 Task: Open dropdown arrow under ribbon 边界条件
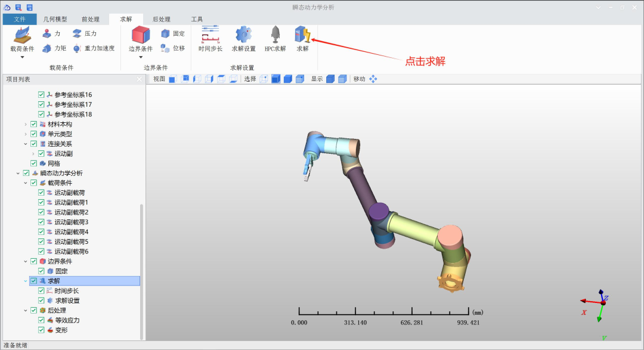[141, 57]
